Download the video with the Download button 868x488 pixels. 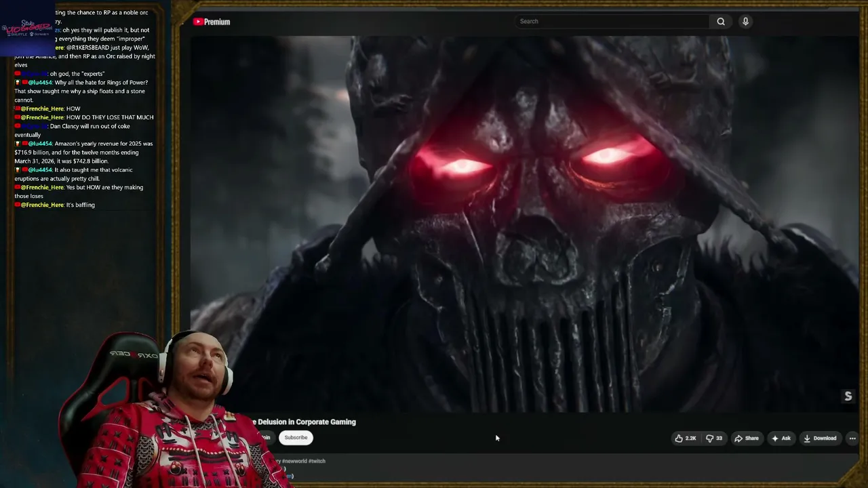click(x=820, y=439)
